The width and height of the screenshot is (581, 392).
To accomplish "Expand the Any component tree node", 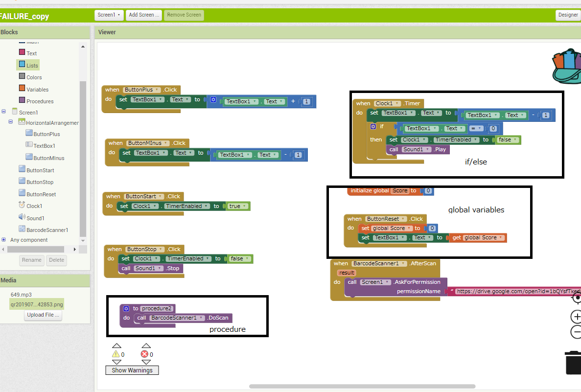I will 4,240.
